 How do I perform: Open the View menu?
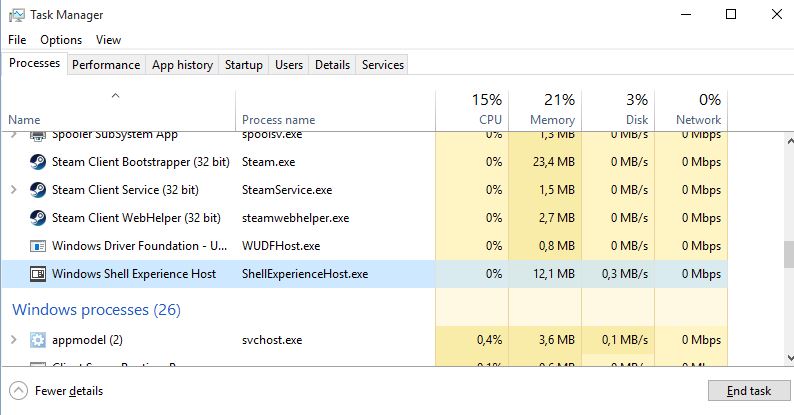tap(108, 39)
